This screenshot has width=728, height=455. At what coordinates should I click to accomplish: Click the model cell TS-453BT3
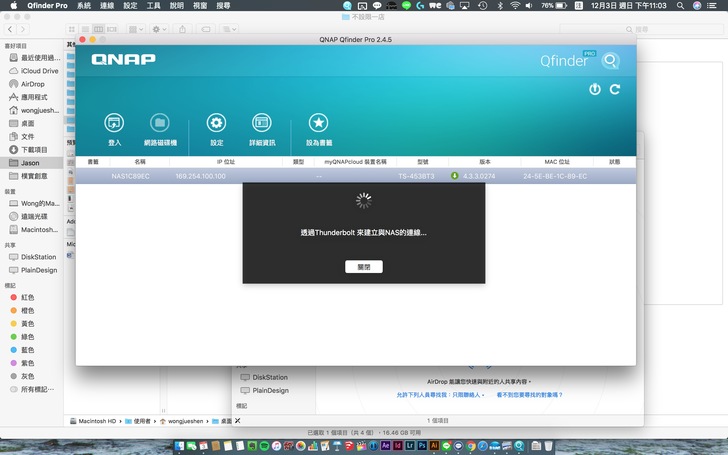416,176
